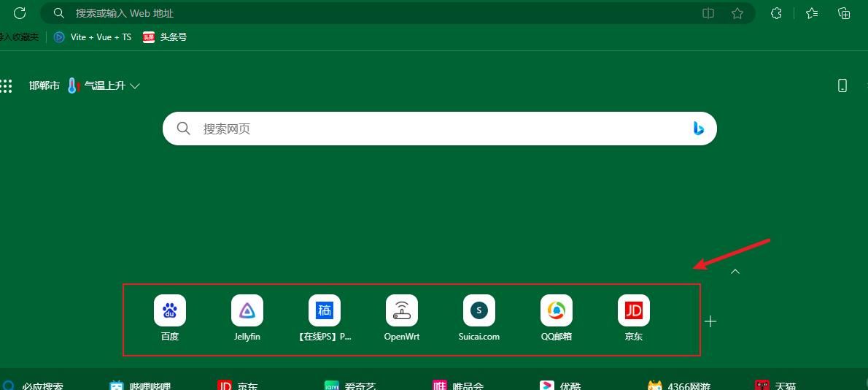The image size is (868, 390).
Task: Open the collections icon
Action: pyautogui.click(x=844, y=13)
